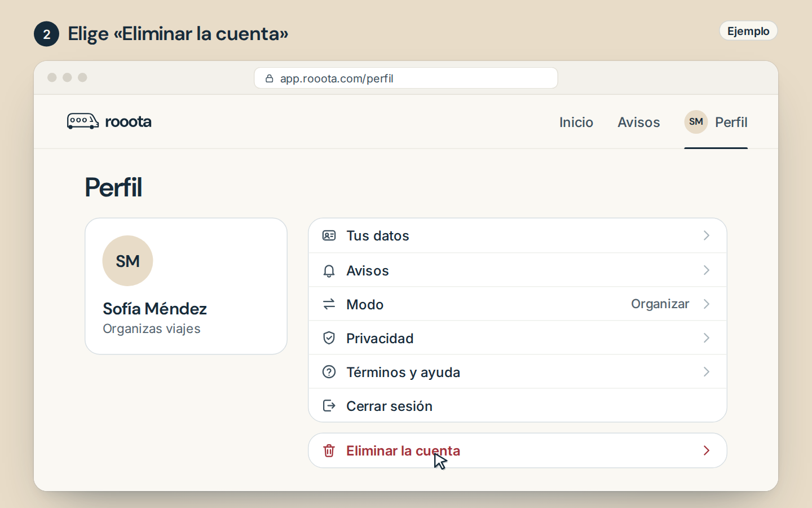Open the Modo row chevron
812x508 pixels.
point(706,304)
